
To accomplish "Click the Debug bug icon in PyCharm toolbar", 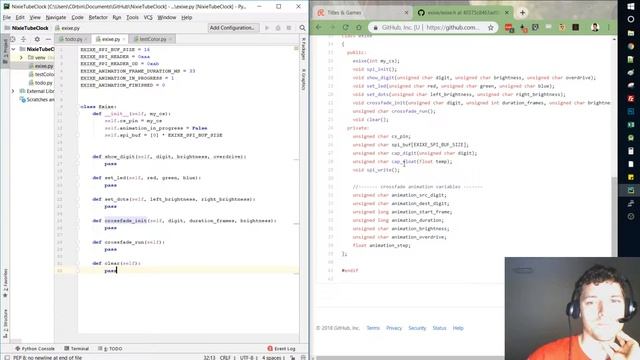I will (x=278, y=28).
